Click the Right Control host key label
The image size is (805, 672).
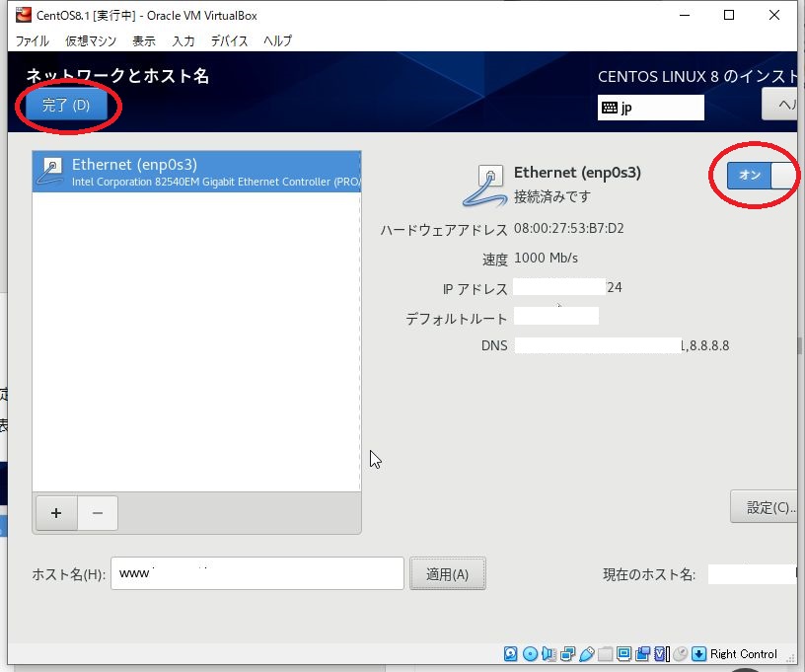click(744, 653)
